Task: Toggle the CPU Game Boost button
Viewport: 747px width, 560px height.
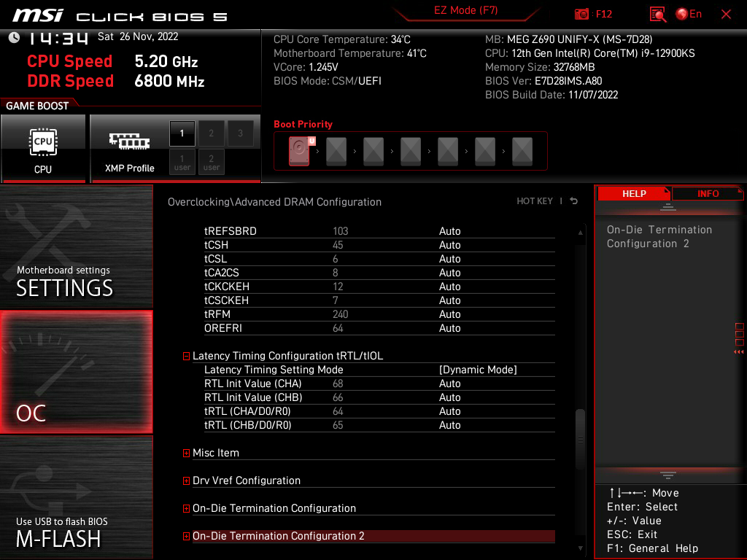Action: coord(43,149)
